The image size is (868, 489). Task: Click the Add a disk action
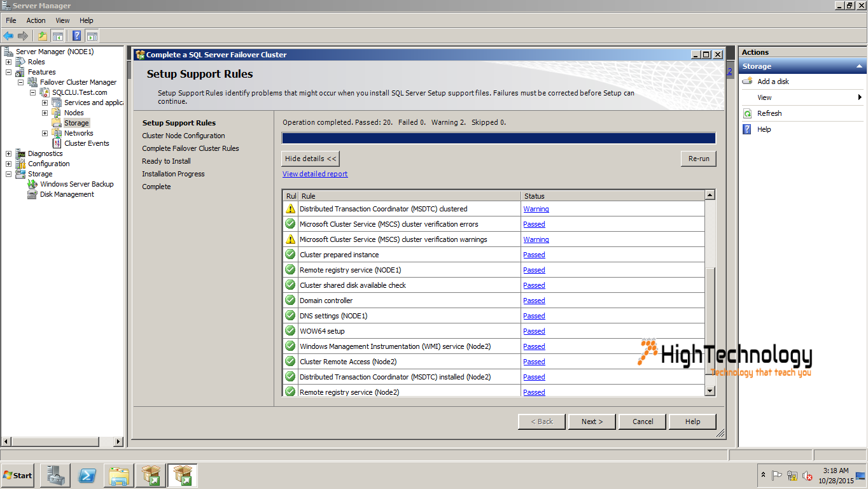pyautogui.click(x=773, y=81)
